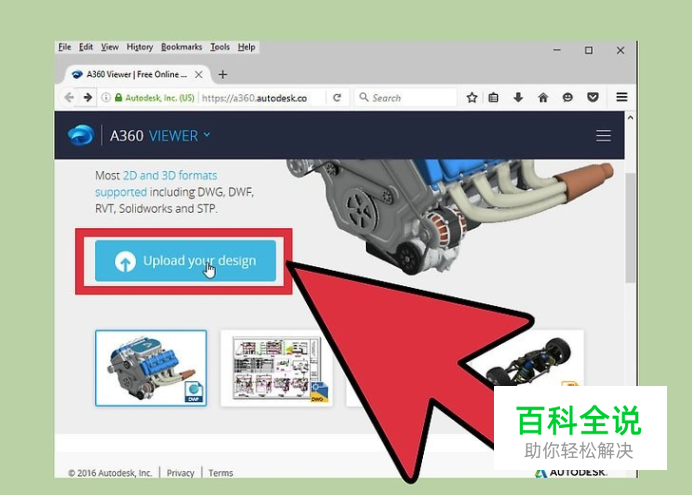Reload the current page
Viewport: 692px width, 495px height.
click(x=337, y=98)
